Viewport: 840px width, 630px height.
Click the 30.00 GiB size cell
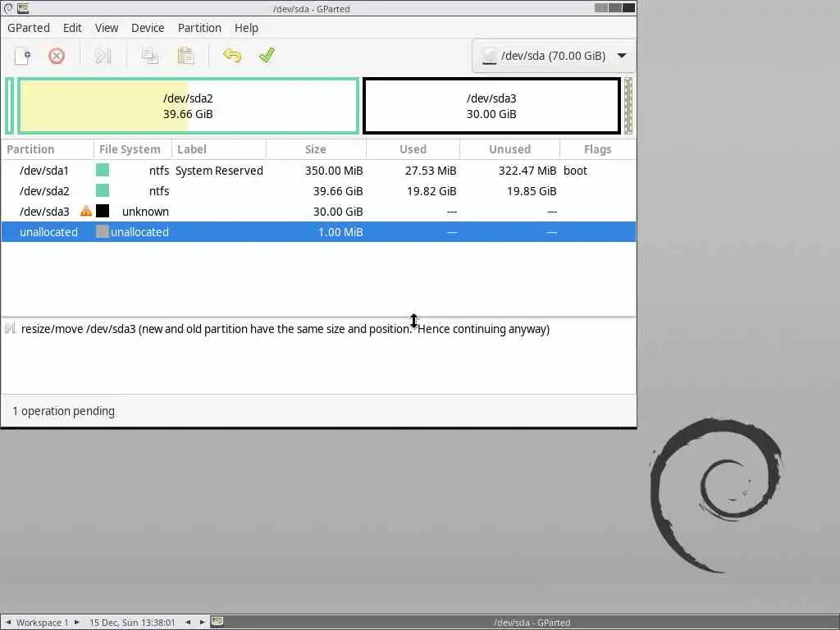click(x=338, y=212)
